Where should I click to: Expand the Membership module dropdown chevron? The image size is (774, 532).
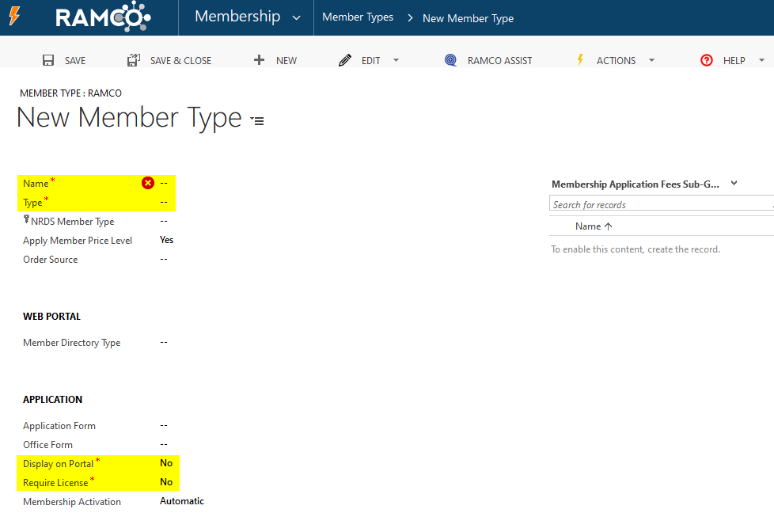point(296,17)
